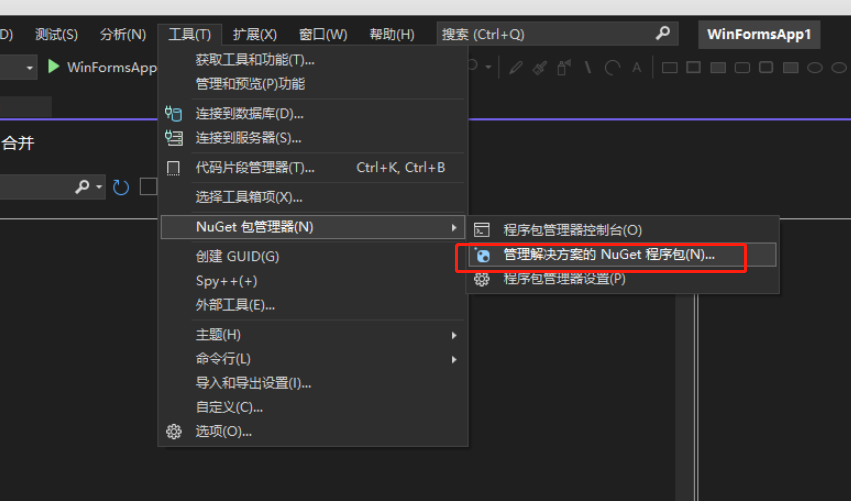
Task: Select the thin-outline Rounded Rectangle tool
Action: coord(742,68)
